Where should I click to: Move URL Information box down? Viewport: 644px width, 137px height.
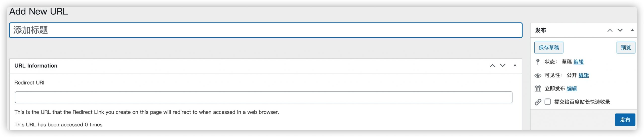(503, 66)
